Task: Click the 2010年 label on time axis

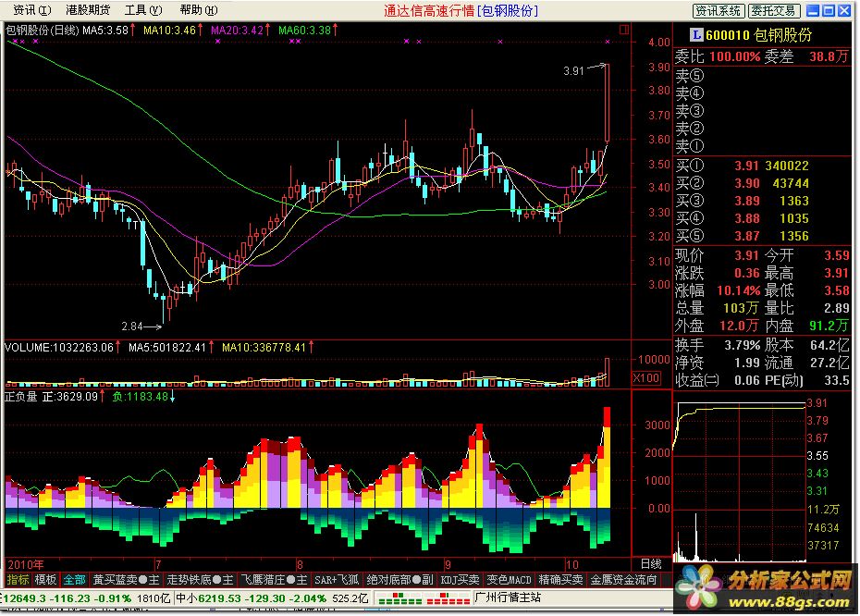Action: [x=25, y=564]
